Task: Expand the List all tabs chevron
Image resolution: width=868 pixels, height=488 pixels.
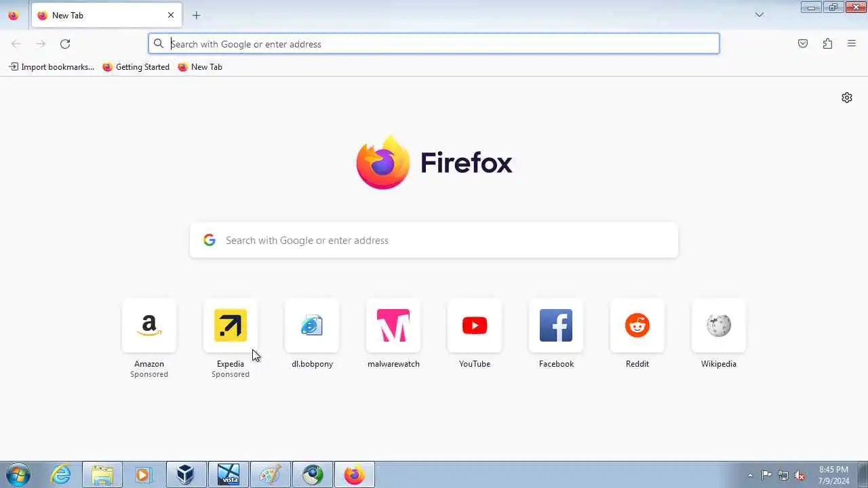Action: (x=759, y=15)
